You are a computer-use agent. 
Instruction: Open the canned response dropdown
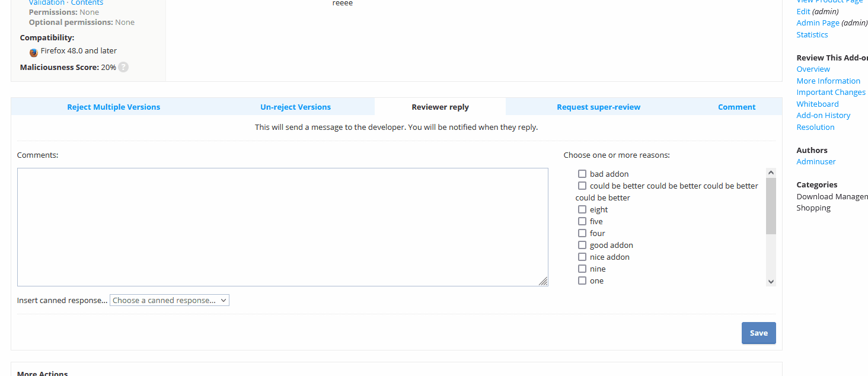pyautogui.click(x=169, y=299)
